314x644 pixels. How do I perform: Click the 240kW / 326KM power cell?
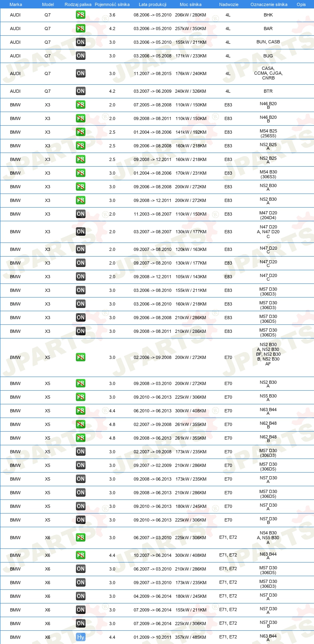(191, 91)
